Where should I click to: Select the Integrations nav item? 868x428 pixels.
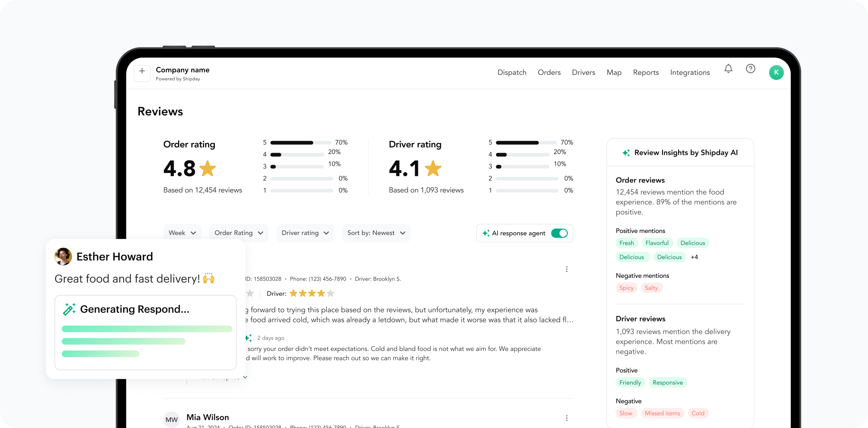click(690, 72)
